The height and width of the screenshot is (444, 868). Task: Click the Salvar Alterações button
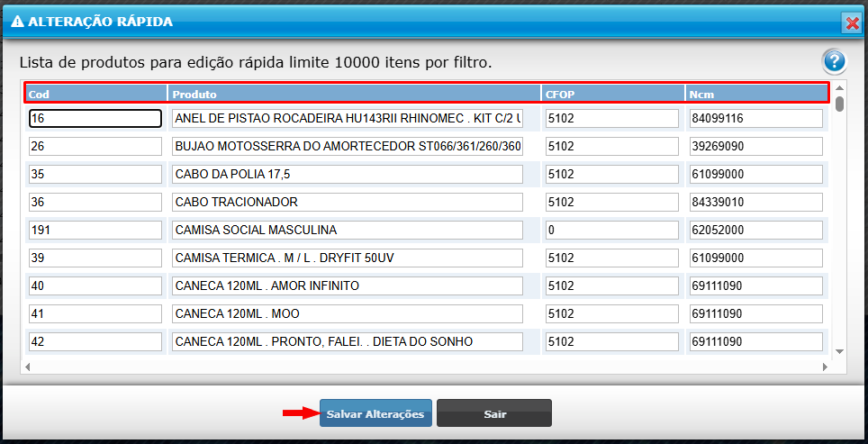click(x=375, y=413)
